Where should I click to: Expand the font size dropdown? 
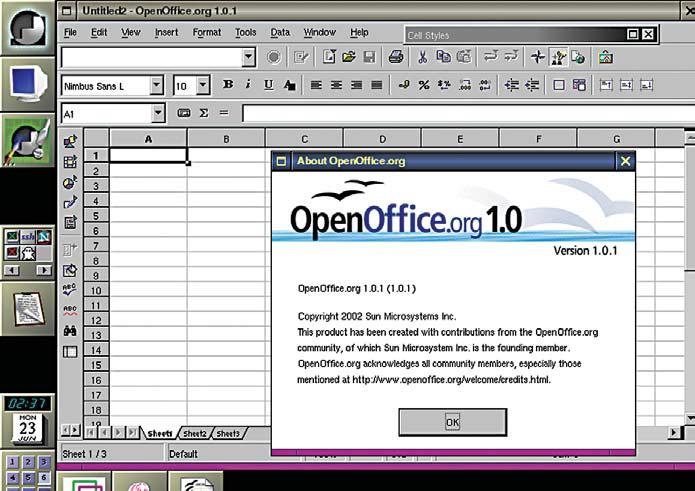point(203,85)
